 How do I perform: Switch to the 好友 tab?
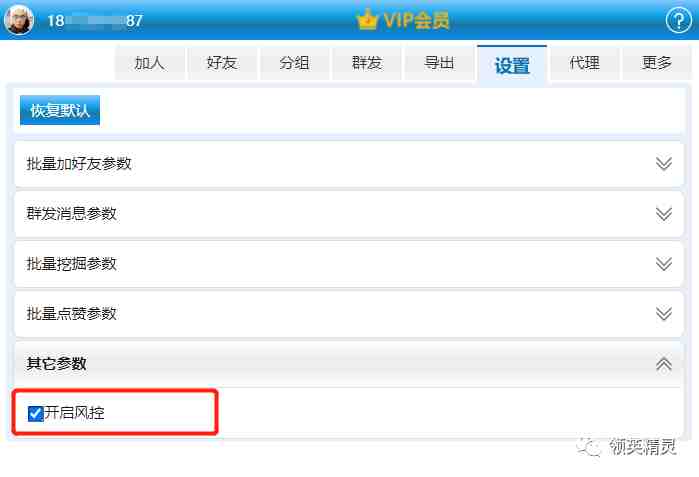222,63
